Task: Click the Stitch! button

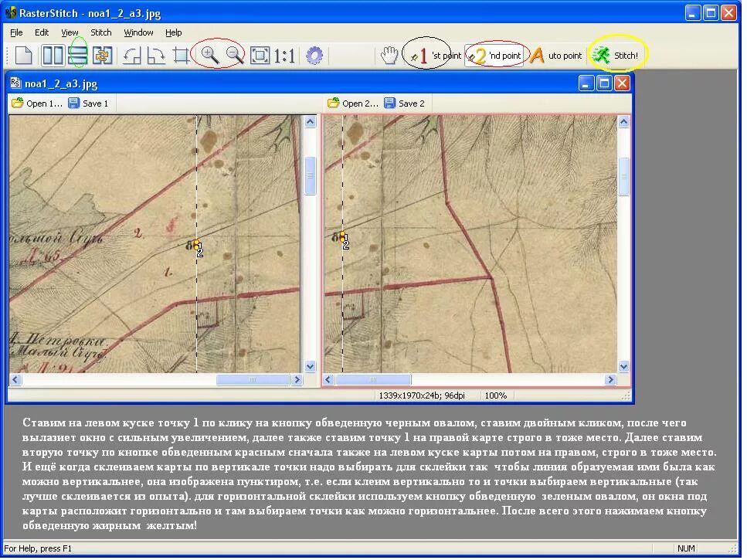Action: (615, 56)
